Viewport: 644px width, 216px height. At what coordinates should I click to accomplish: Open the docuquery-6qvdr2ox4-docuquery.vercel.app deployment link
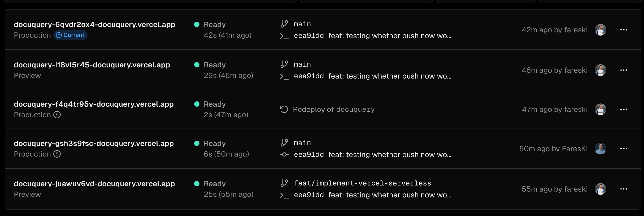94,24
